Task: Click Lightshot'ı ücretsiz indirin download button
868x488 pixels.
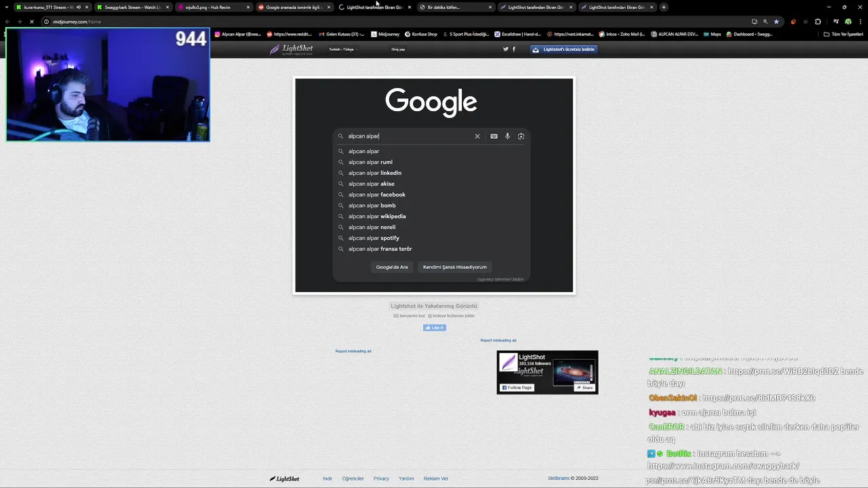Action: [564, 49]
